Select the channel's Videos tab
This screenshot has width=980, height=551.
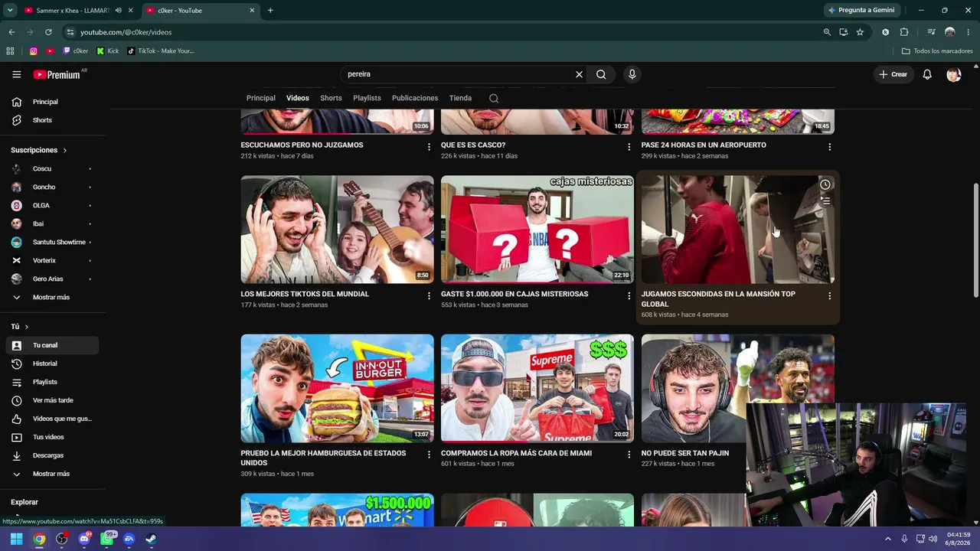[x=298, y=98]
